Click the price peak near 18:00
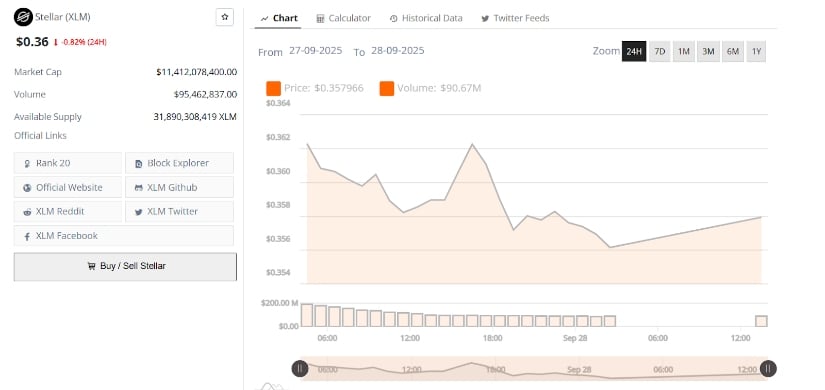Viewport: 825px width, 390px height. (x=472, y=144)
